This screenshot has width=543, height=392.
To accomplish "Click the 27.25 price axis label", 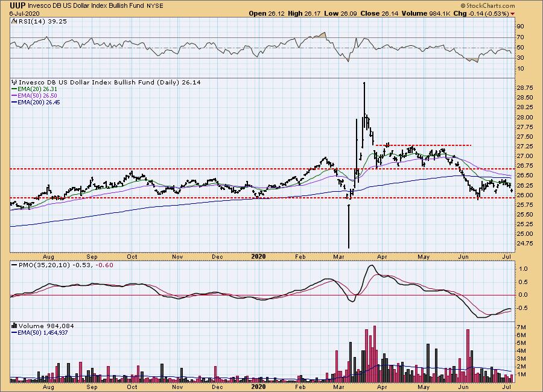I will pos(525,147).
